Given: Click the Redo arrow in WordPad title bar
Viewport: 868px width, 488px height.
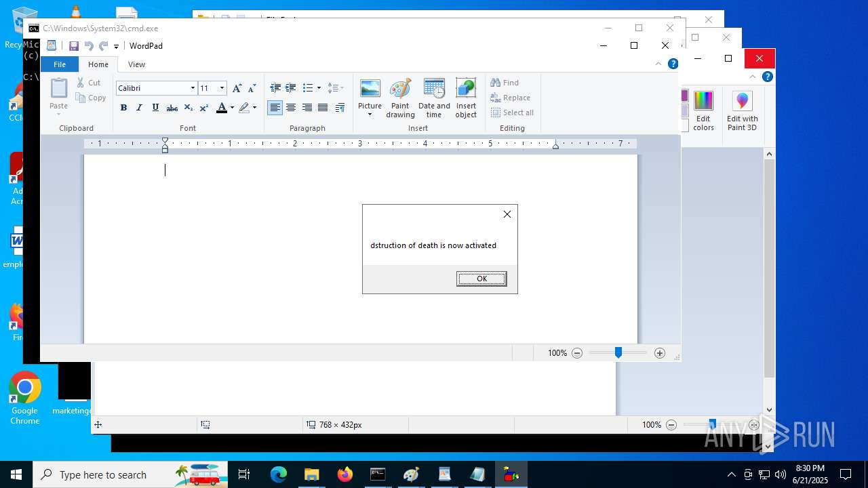Looking at the screenshot, I should 103,46.
